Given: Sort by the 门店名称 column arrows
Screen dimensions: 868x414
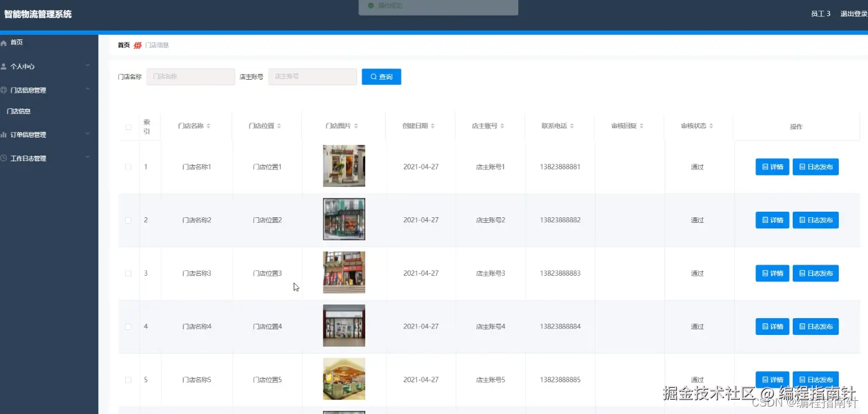Looking at the screenshot, I should click(x=208, y=126).
